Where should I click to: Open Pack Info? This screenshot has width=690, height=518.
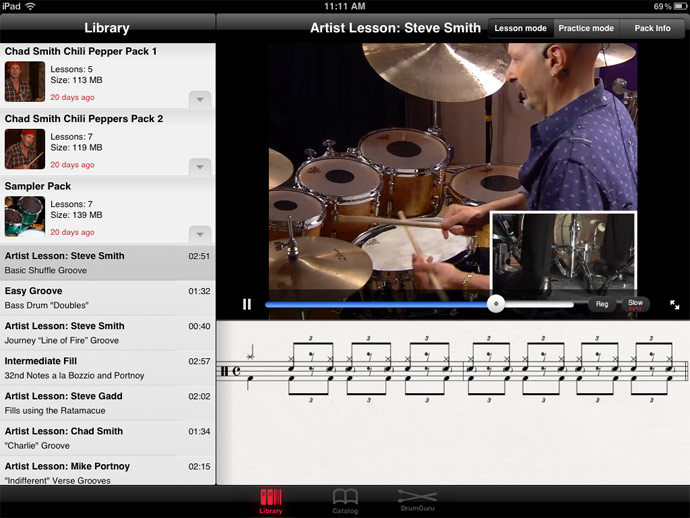[652, 28]
